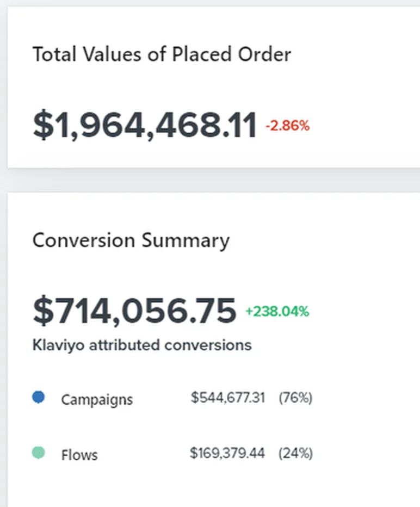Click the +238.04% change indicator

click(x=277, y=311)
